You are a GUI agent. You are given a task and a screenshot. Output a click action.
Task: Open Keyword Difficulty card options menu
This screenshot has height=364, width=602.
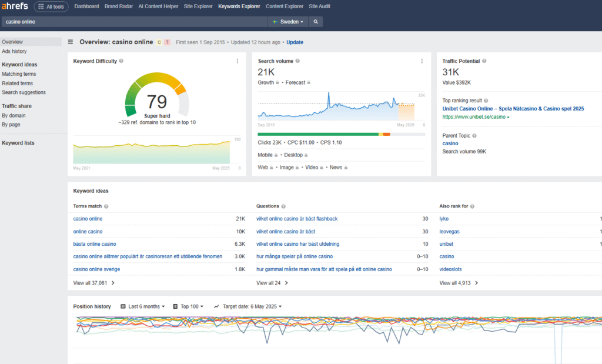pos(238,61)
